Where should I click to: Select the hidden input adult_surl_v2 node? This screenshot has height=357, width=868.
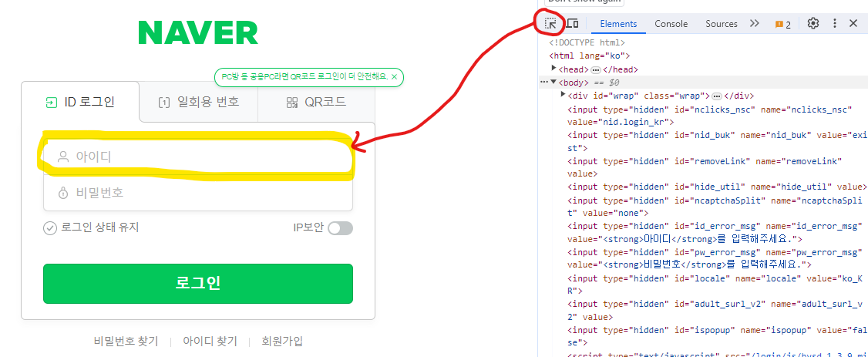click(715, 311)
